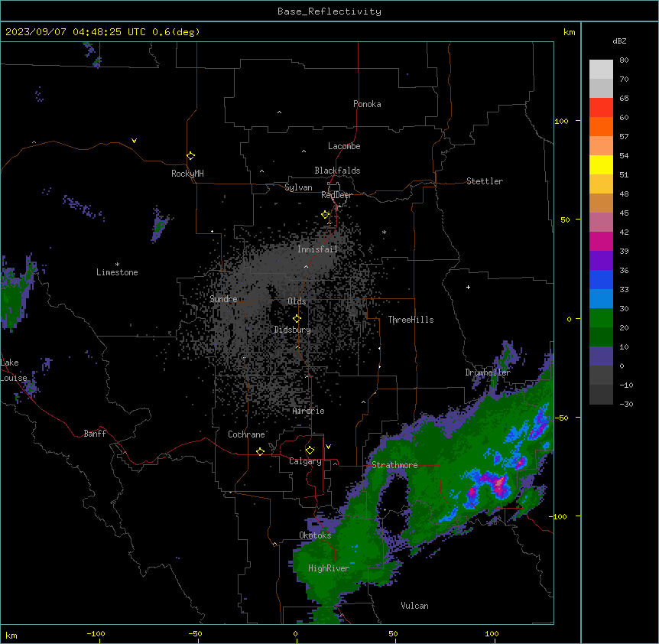Click the HighRiver label

[329, 568]
